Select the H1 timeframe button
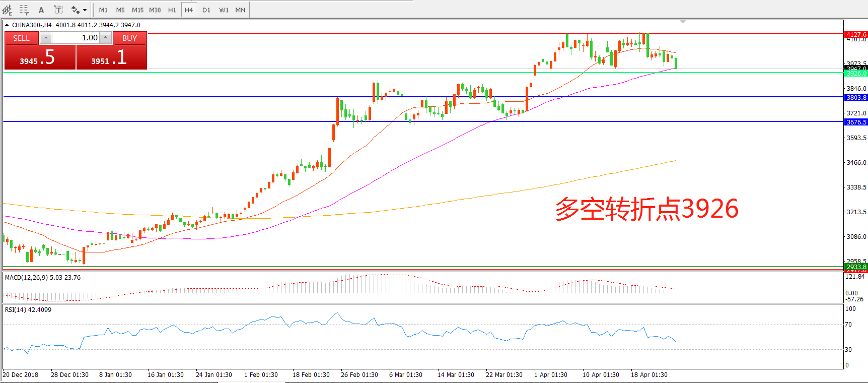This screenshot has width=868, height=383. pos(172,10)
